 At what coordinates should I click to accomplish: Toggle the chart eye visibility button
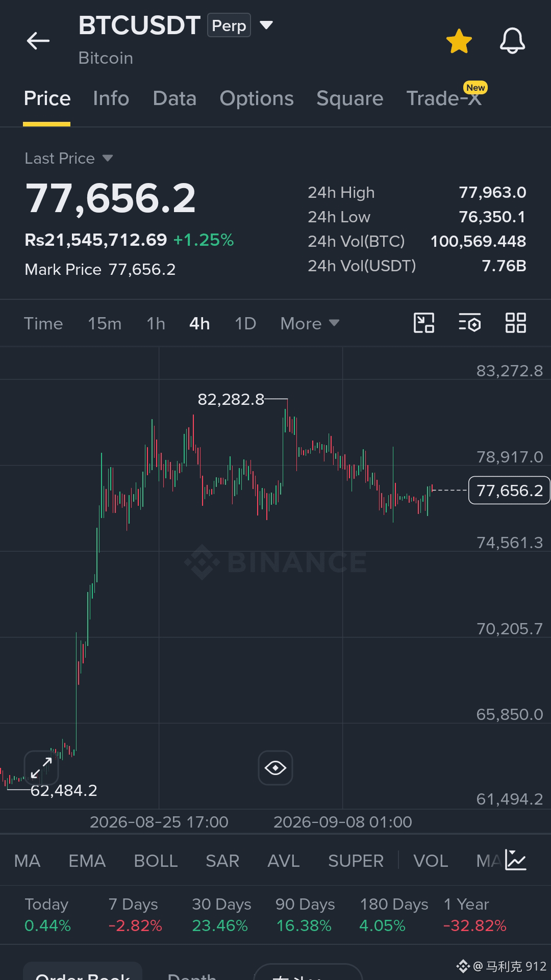(275, 767)
